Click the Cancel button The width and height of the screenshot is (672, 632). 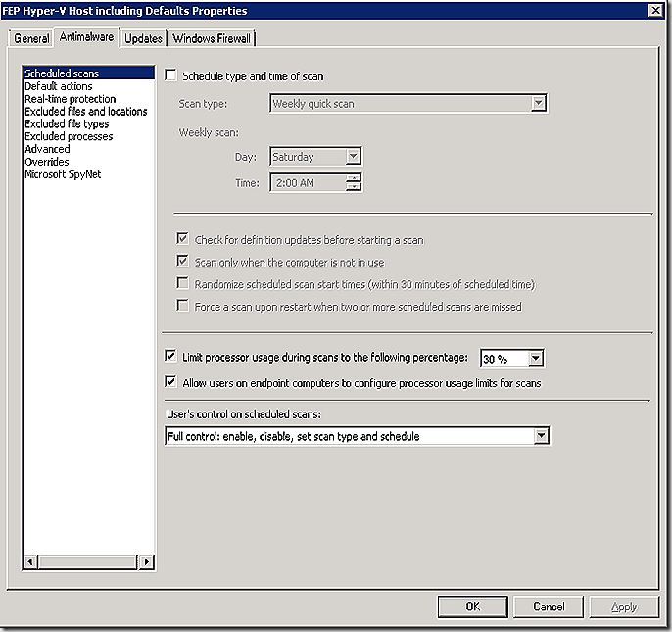tap(549, 607)
